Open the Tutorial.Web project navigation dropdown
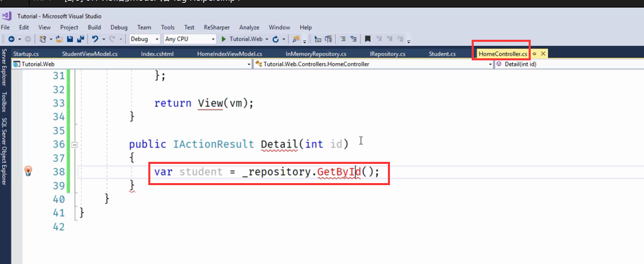This screenshot has width=644, height=264. click(x=132, y=64)
